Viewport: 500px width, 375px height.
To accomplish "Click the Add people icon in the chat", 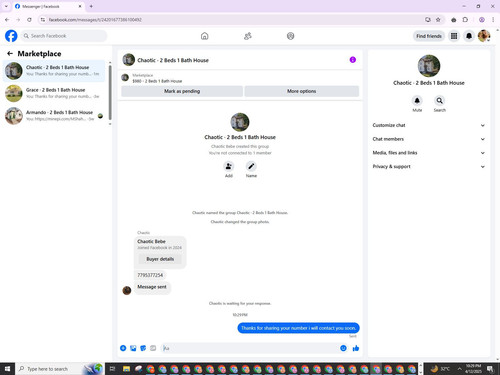I will [229, 166].
